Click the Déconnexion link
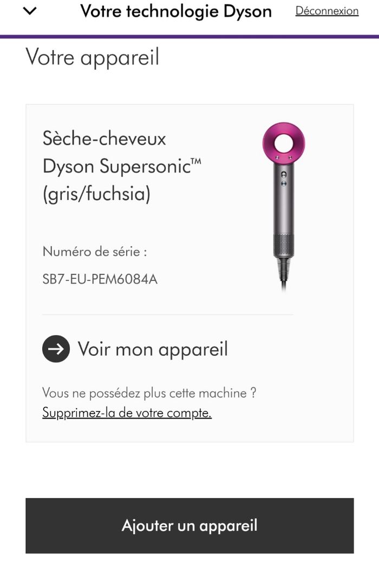Screen dimensions: 379x588 326,11
